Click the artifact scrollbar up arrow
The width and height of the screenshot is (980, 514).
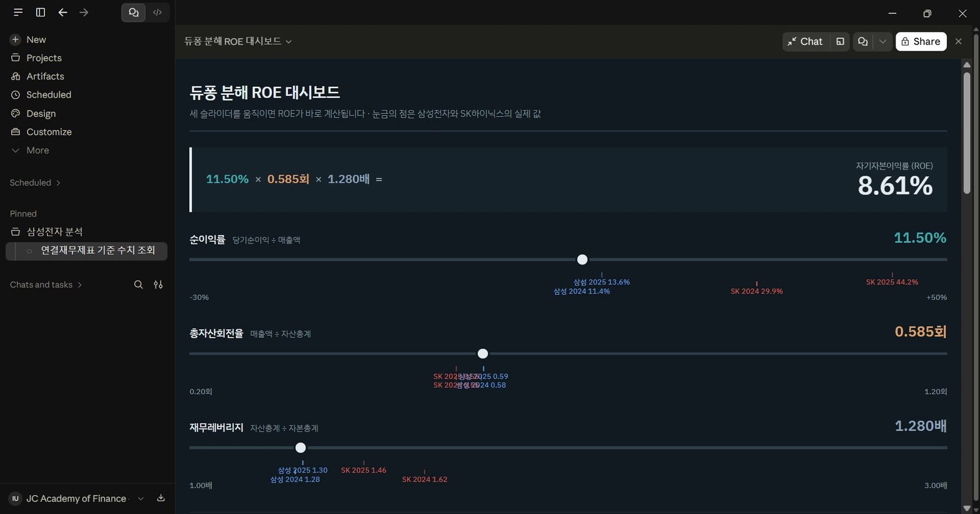(x=967, y=65)
